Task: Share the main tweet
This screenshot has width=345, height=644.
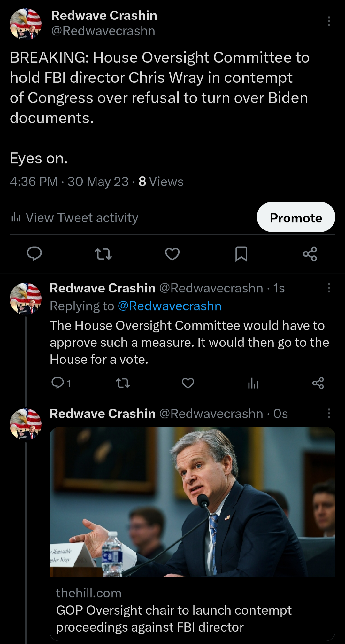Action: click(310, 254)
